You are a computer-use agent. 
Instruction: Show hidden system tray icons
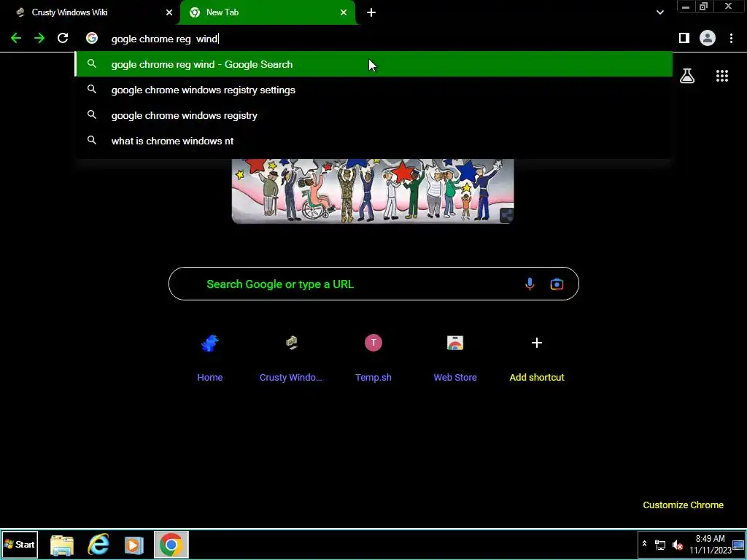click(x=644, y=544)
